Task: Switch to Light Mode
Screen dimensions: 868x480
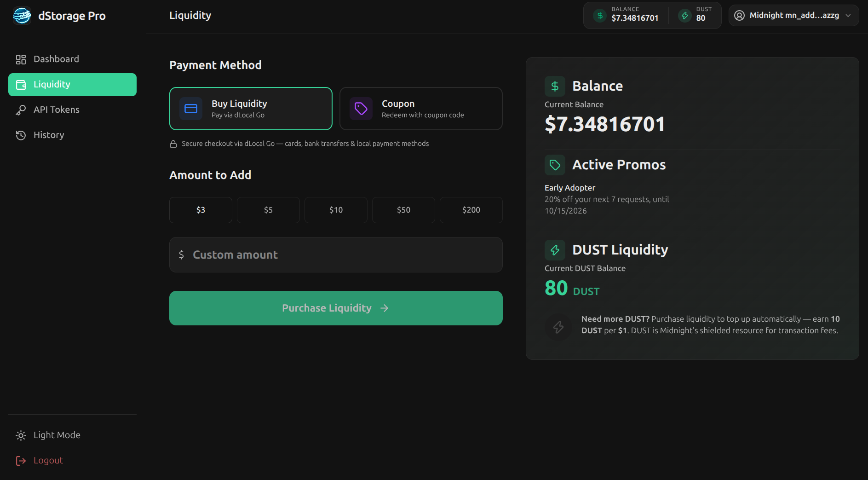Action: (x=72, y=435)
